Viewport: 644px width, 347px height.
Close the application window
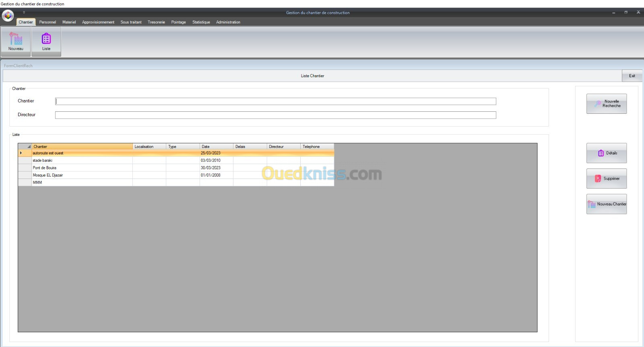638,12
